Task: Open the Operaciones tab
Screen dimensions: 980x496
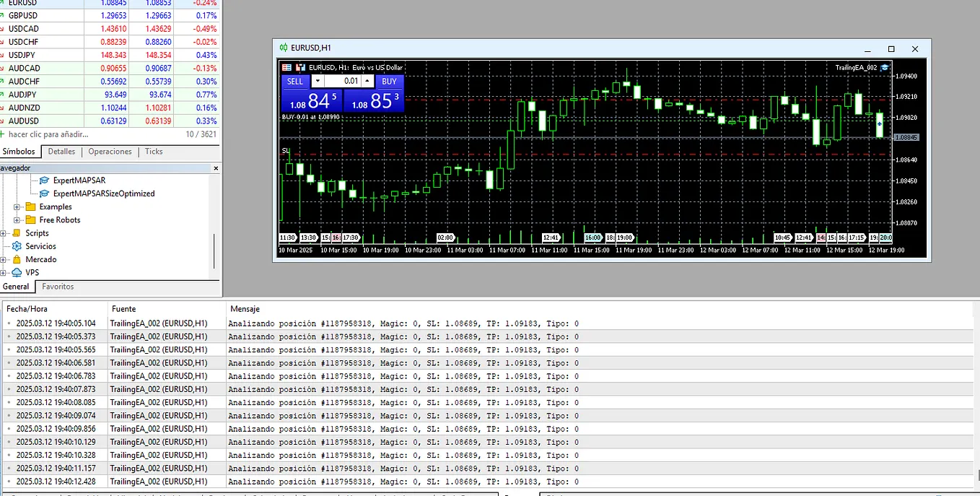Action: tap(110, 152)
